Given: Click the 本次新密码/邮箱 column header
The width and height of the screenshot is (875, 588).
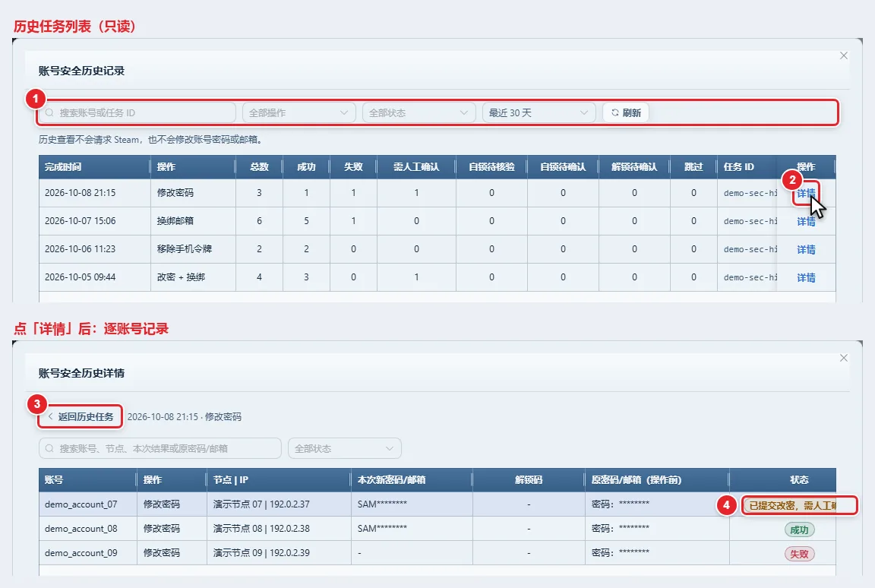Looking at the screenshot, I should click(x=412, y=480).
